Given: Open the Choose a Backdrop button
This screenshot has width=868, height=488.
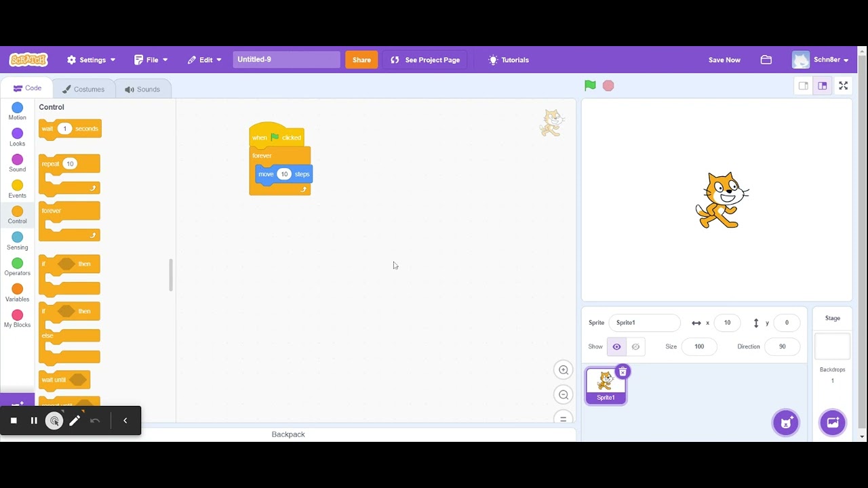Looking at the screenshot, I should tap(833, 422).
